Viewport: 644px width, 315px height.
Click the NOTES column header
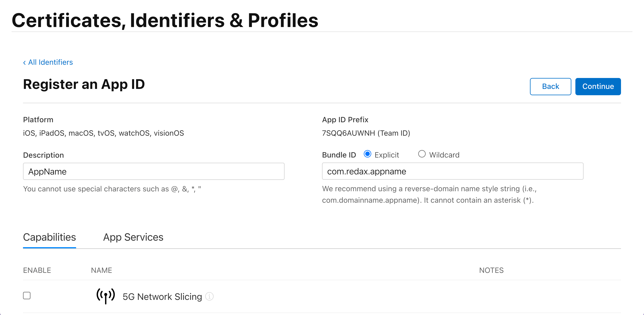click(x=491, y=270)
